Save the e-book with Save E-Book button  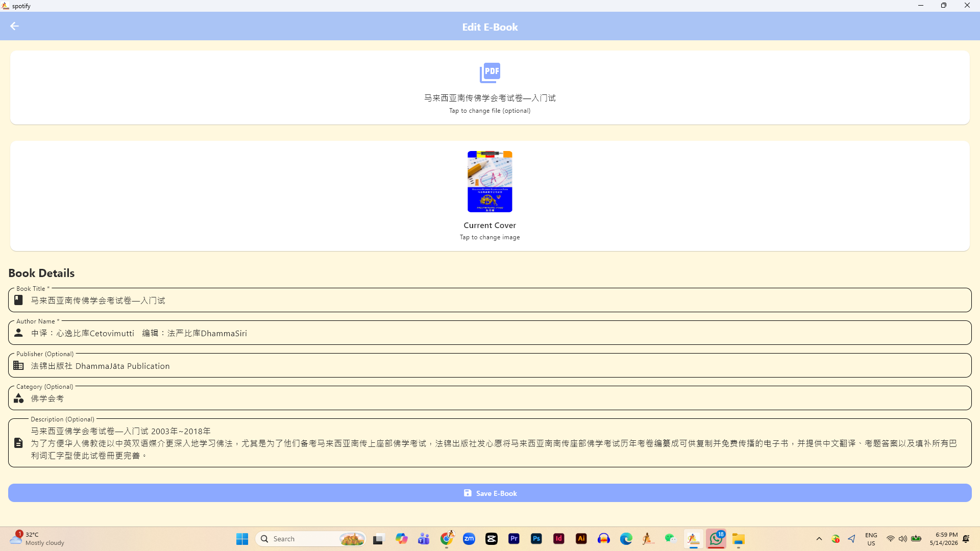(490, 493)
